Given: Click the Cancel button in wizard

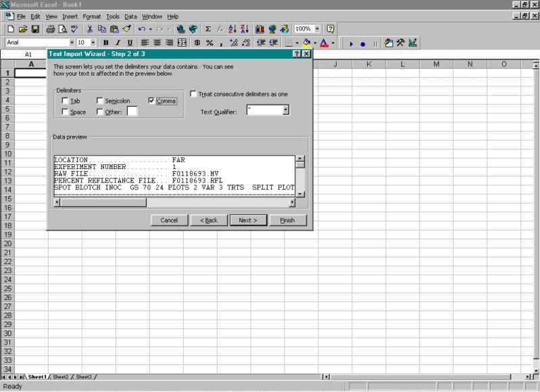Looking at the screenshot, I should pos(169,220).
